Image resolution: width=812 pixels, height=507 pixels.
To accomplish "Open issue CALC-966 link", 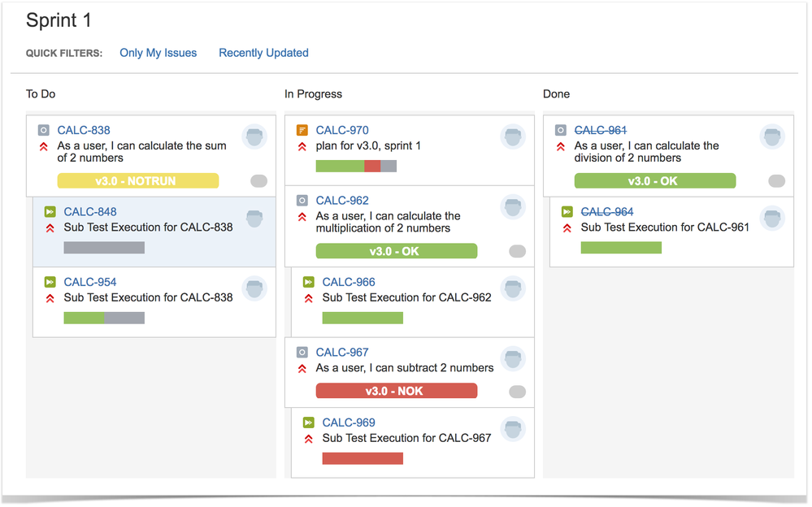I will tap(349, 282).
